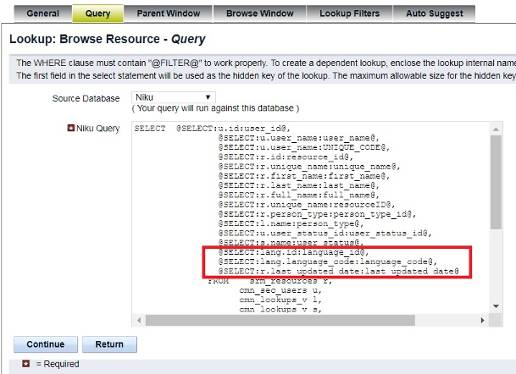Click the query box scroll down arrow
The width and height of the screenshot is (516, 374).
[x=496, y=306]
